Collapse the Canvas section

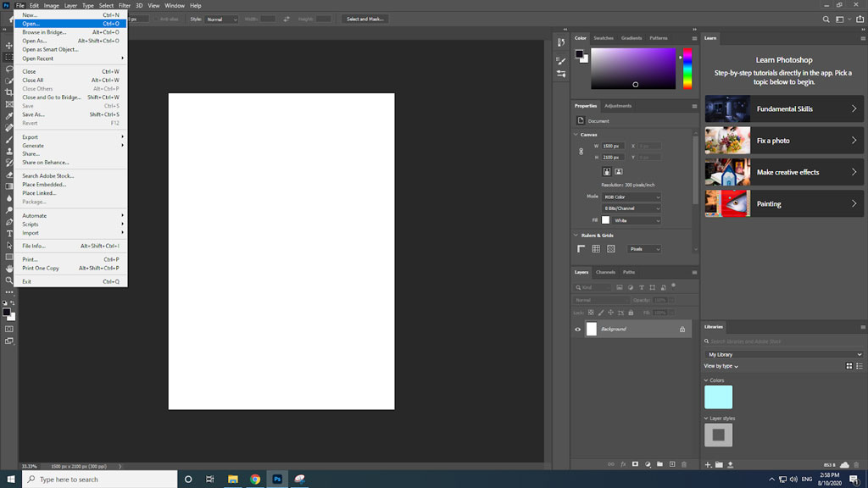576,135
